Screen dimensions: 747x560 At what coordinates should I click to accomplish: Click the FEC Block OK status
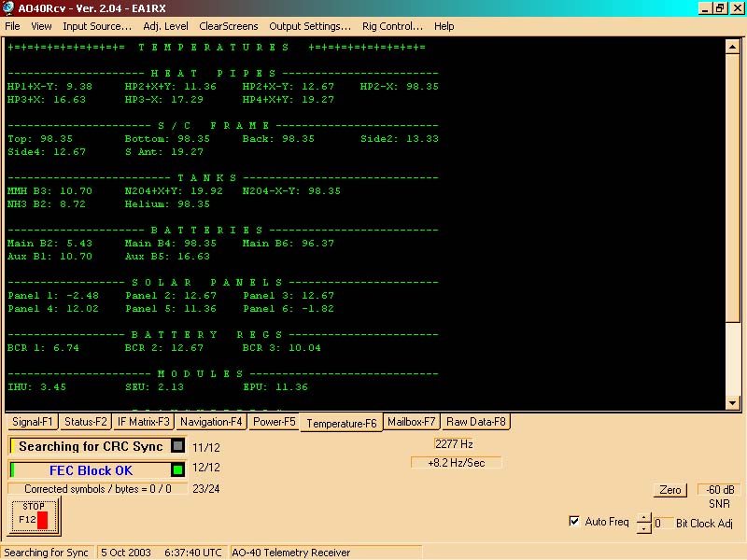click(x=91, y=470)
